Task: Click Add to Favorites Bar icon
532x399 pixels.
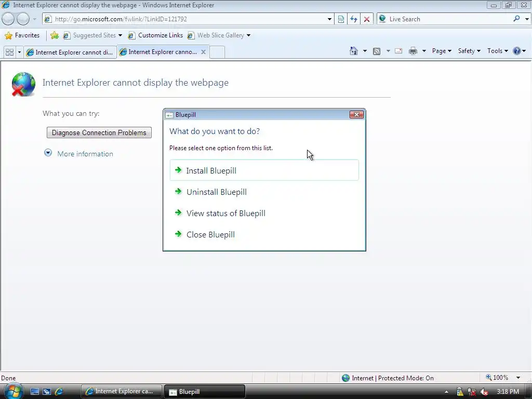Action: (54, 35)
